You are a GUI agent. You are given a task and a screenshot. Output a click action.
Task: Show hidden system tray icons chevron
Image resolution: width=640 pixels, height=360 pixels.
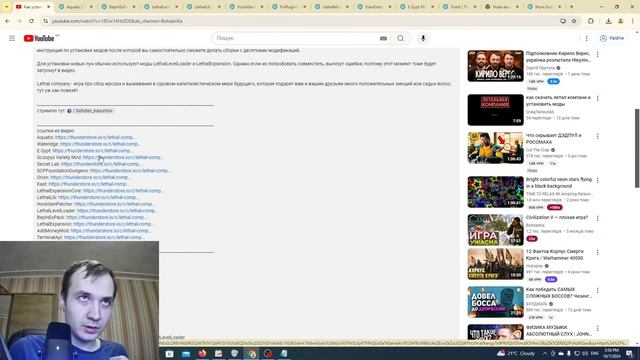coord(544,353)
